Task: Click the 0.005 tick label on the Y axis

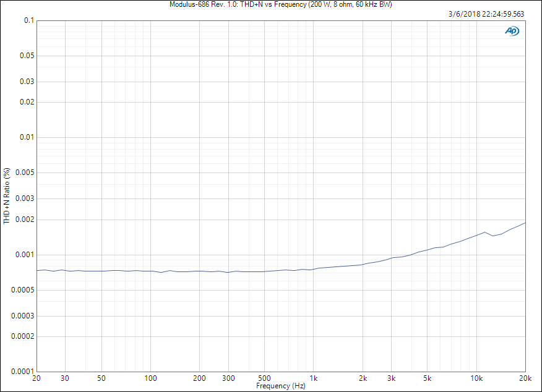Action: (x=25, y=173)
